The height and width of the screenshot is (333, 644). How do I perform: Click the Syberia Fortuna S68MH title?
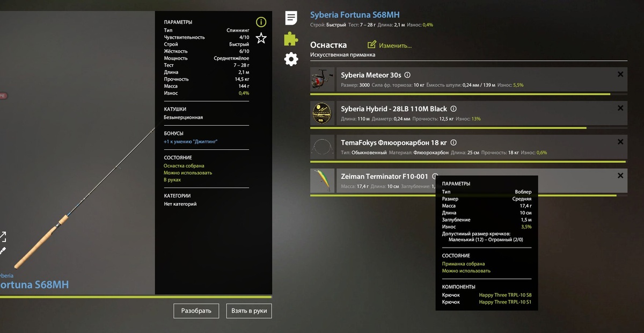coord(355,15)
